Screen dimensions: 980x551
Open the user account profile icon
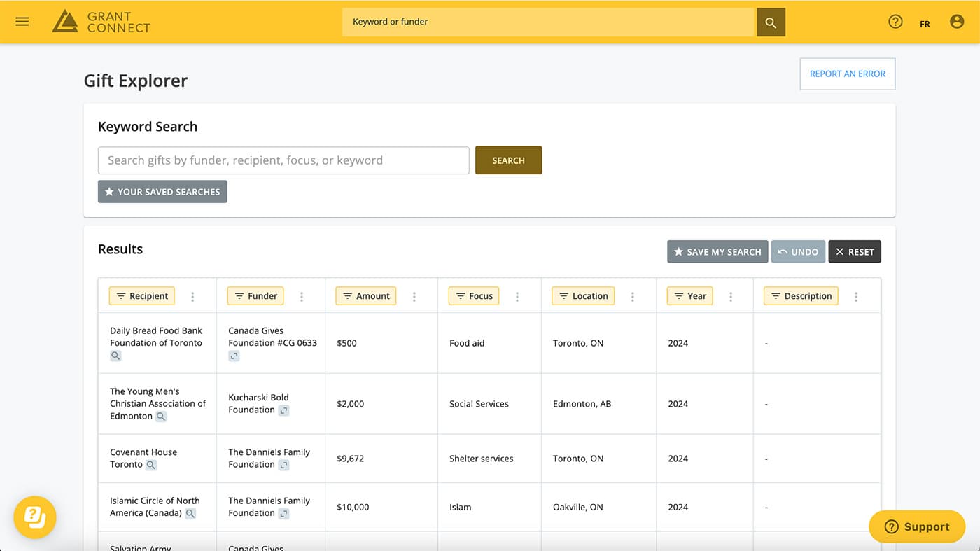tap(957, 22)
